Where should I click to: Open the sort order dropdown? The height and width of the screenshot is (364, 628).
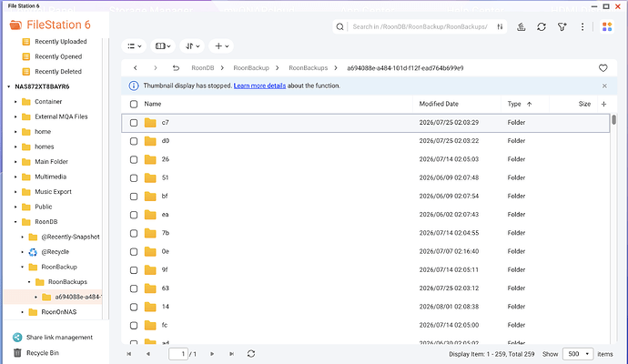(x=192, y=46)
